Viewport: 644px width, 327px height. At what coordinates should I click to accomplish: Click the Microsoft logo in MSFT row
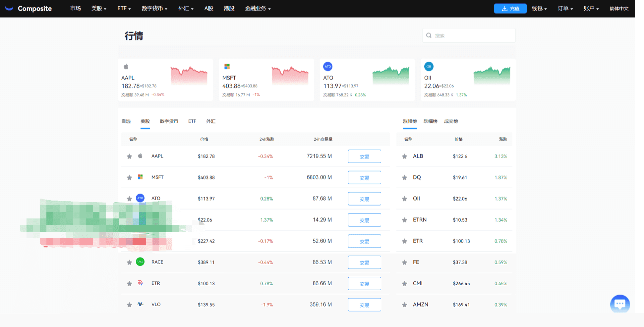click(140, 177)
